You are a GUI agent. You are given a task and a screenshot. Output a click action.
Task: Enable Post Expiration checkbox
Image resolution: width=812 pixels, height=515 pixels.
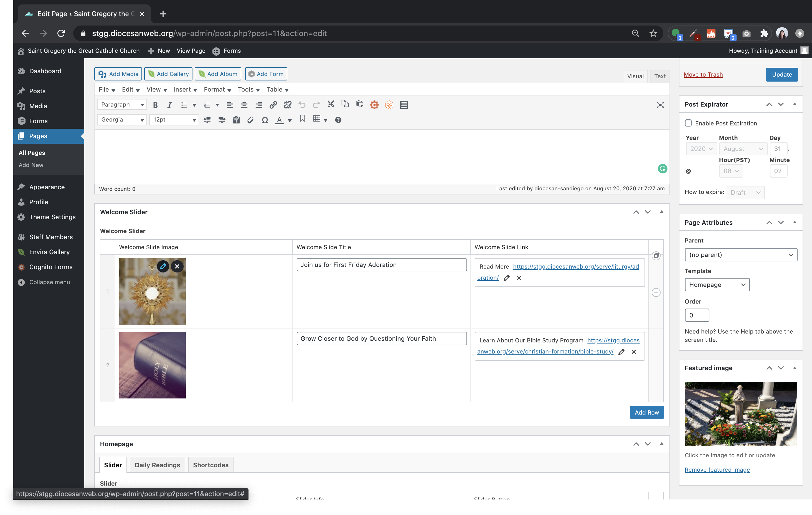pyautogui.click(x=688, y=123)
